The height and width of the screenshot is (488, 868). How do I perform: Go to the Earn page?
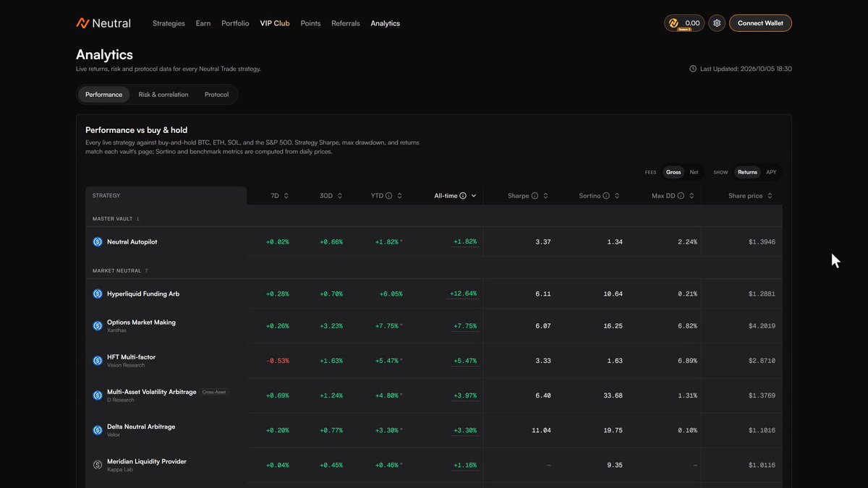click(203, 23)
